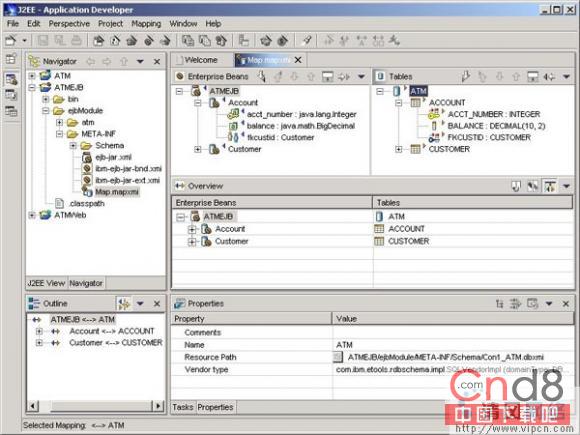Click the Open Perspective icon in left bar

pyautogui.click(x=11, y=58)
